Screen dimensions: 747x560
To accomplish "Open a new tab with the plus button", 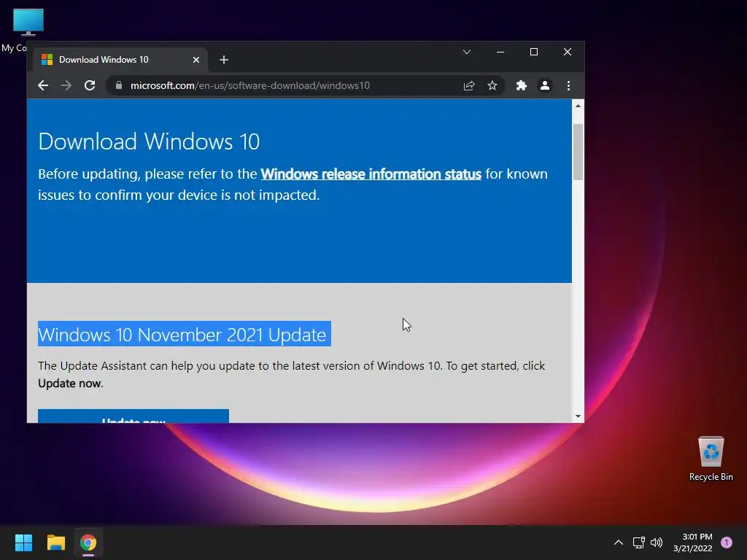I will click(x=224, y=60).
